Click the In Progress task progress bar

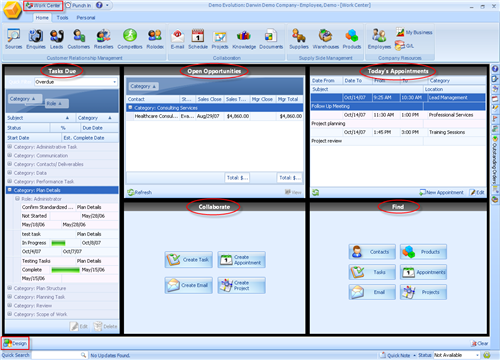point(59,243)
